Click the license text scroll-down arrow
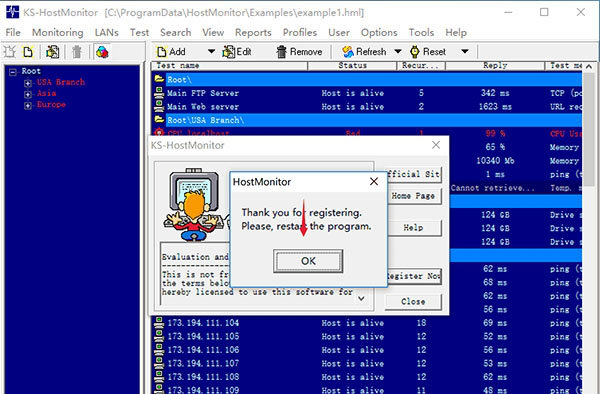Image resolution: width=600 pixels, height=409 pixels. tap(361, 298)
